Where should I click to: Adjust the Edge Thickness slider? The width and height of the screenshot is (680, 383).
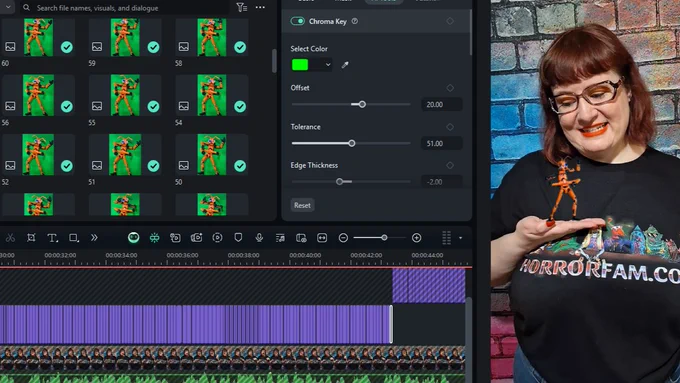click(351, 182)
